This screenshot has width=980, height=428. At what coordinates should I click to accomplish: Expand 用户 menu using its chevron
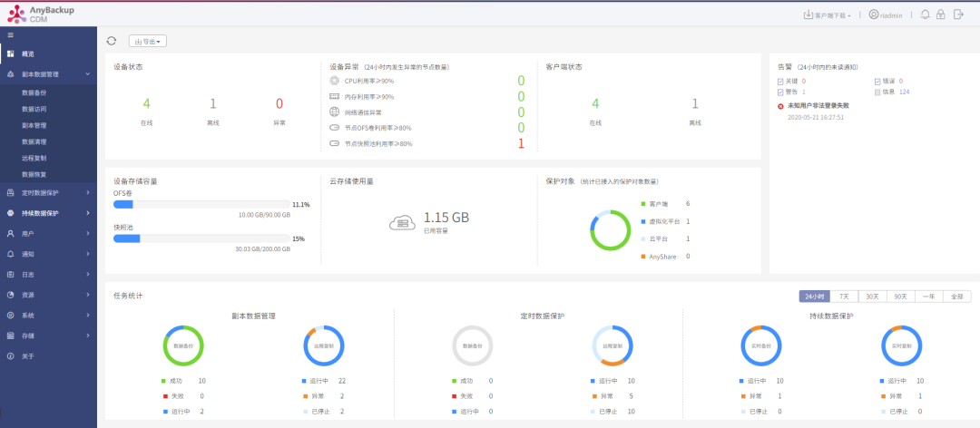point(87,234)
